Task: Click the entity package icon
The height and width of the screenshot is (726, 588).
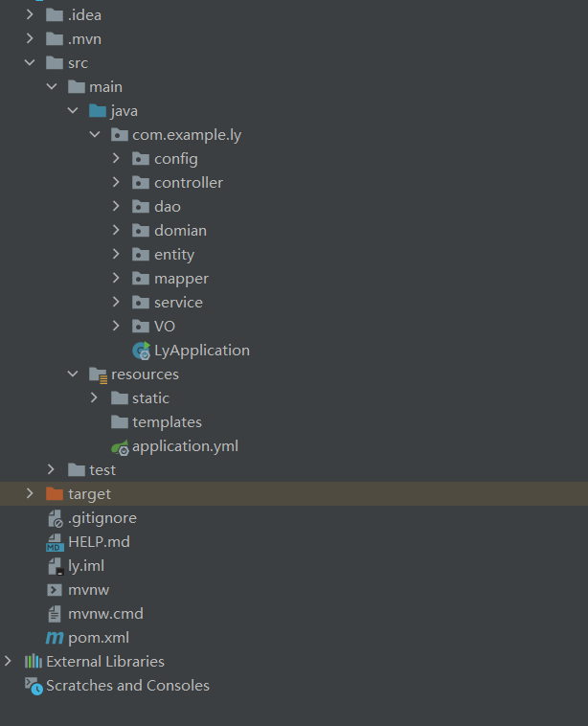Action: pos(141,255)
